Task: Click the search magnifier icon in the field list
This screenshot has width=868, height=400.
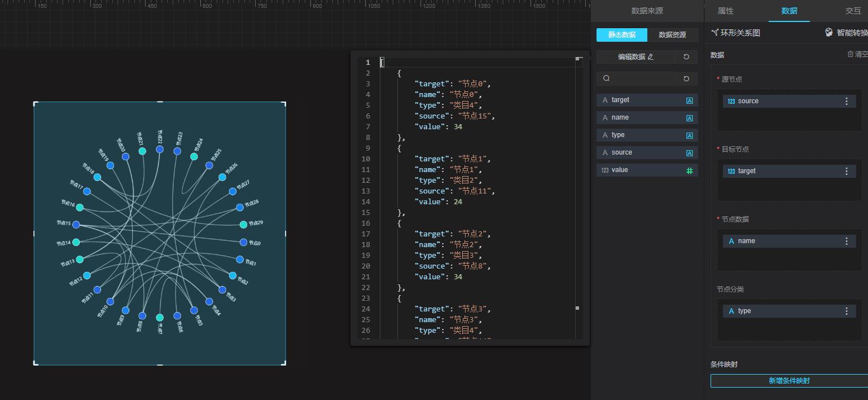Action: pyautogui.click(x=607, y=78)
